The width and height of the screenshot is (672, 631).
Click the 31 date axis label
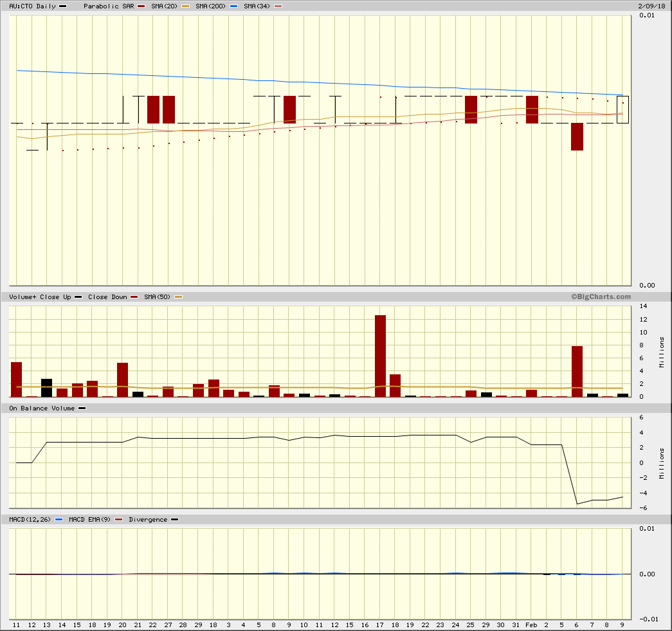pyautogui.click(x=516, y=625)
